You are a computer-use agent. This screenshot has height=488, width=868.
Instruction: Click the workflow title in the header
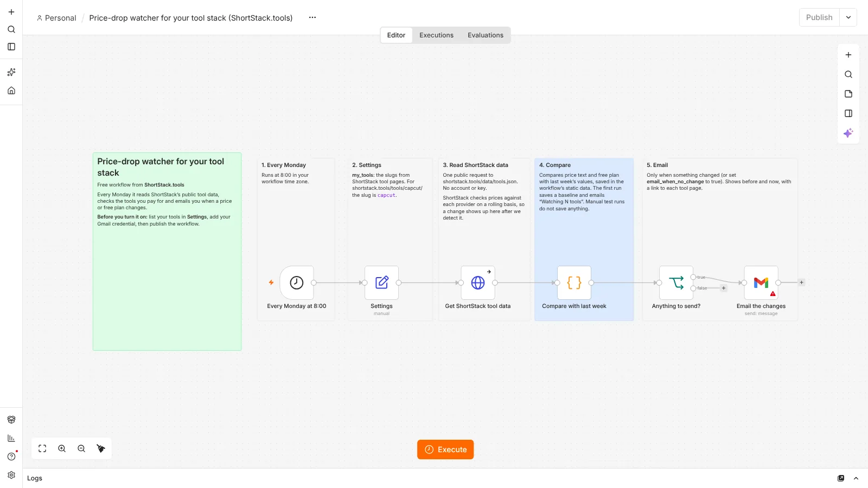pos(191,18)
